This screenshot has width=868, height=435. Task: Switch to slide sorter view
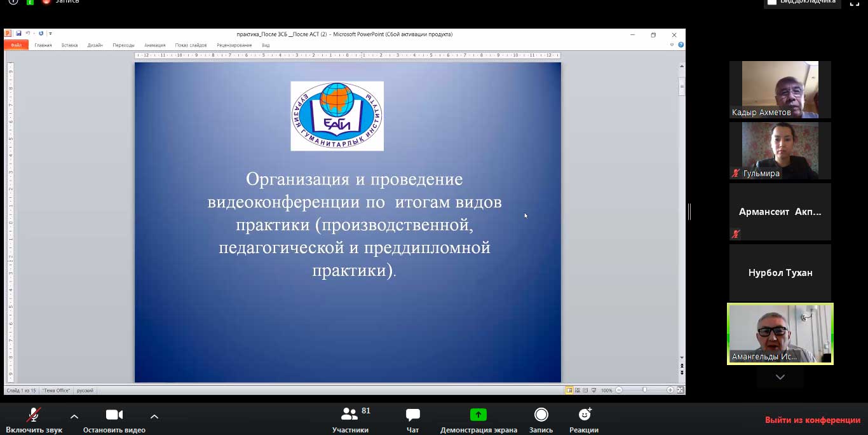[578, 390]
